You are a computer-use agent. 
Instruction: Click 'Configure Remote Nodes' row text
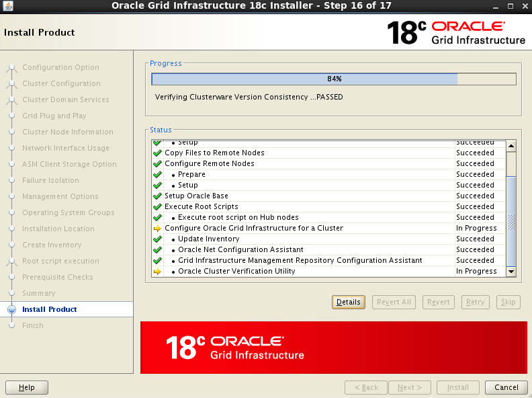pyautogui.click(x=210, y=163)
